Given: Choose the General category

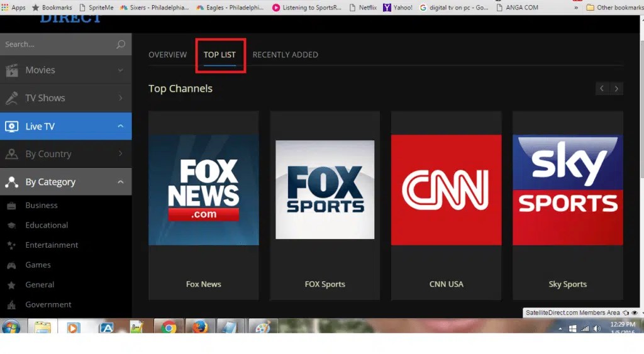Looking at the screenshot, I should [x=40, y=285].
